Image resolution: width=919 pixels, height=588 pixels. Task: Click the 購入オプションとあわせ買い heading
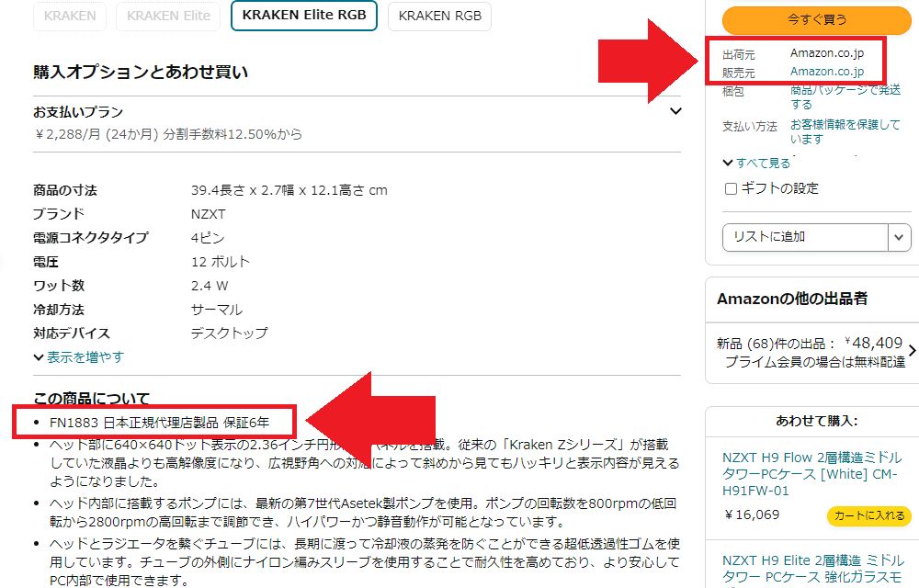141,72
